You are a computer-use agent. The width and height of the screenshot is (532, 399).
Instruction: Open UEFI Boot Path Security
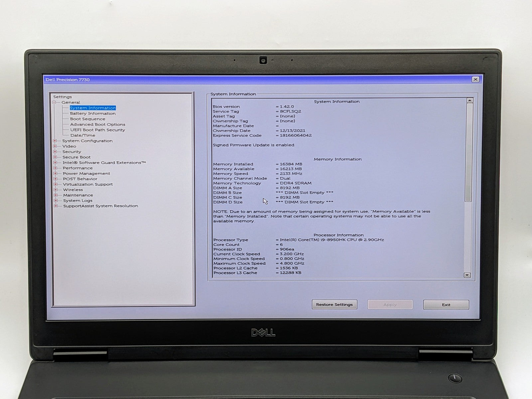point(98,130)
